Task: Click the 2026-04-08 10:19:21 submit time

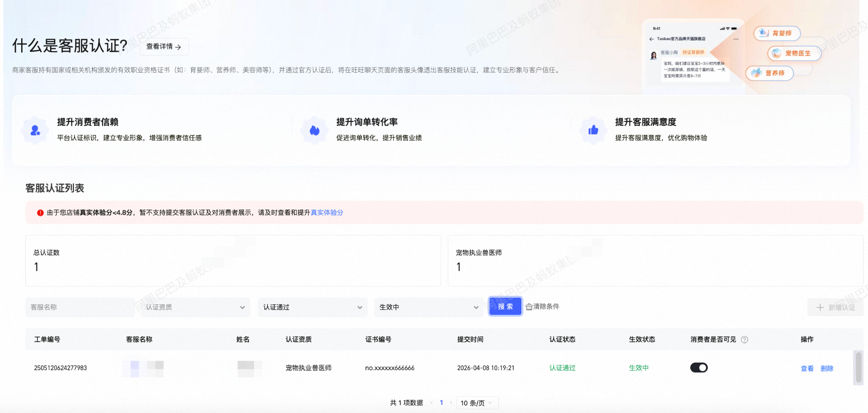Action: click(x=486, y=368)
